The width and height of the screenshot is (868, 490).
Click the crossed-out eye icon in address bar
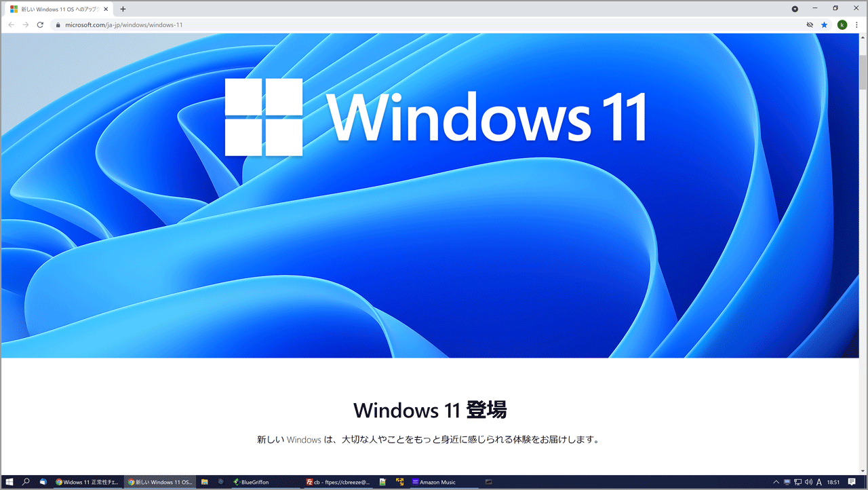pos(810,25)
